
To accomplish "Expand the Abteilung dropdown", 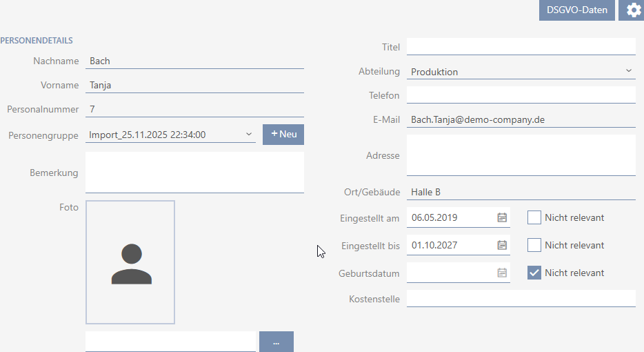I will pyautogui.click(x=628, y=71).
